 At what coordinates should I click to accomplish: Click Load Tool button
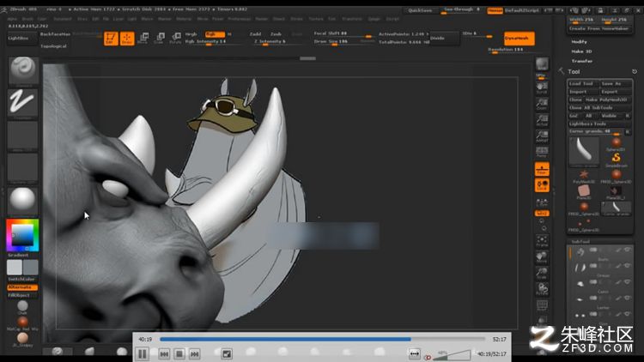582,84
